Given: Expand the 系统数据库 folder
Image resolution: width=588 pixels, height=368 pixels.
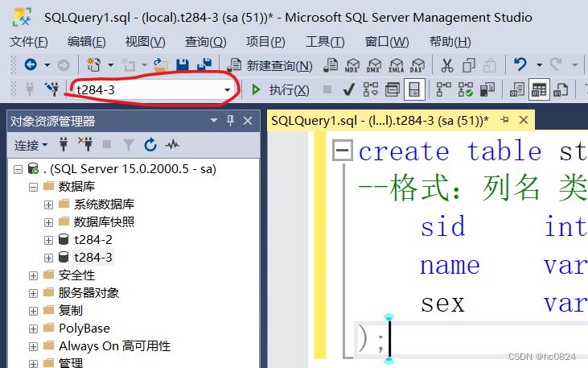Looking at the screenshot, I should point(48,205).
